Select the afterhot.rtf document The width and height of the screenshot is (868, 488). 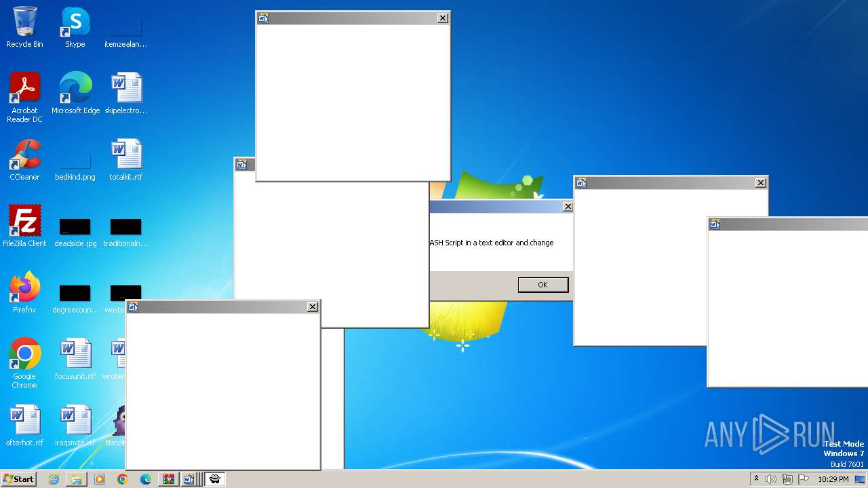point(24,426)
